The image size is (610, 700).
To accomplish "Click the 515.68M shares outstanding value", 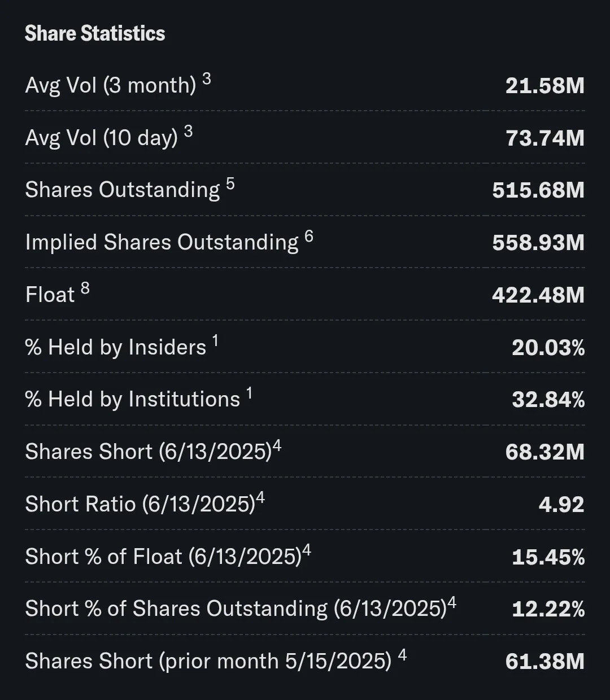I will click(538, 190).
